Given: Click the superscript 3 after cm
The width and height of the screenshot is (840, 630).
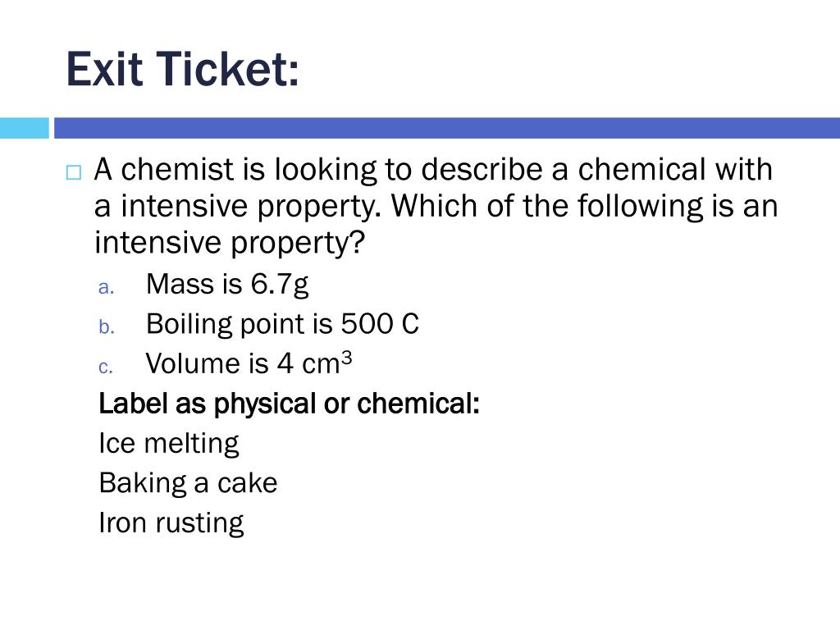Looking at the screenshot, I should click(345, 358).
